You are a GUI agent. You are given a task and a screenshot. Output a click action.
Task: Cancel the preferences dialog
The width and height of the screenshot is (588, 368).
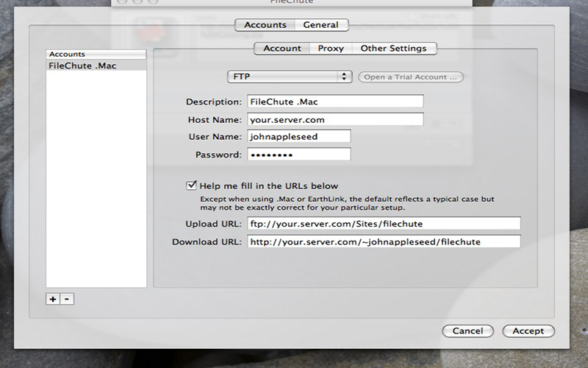(x=467, y=330)
